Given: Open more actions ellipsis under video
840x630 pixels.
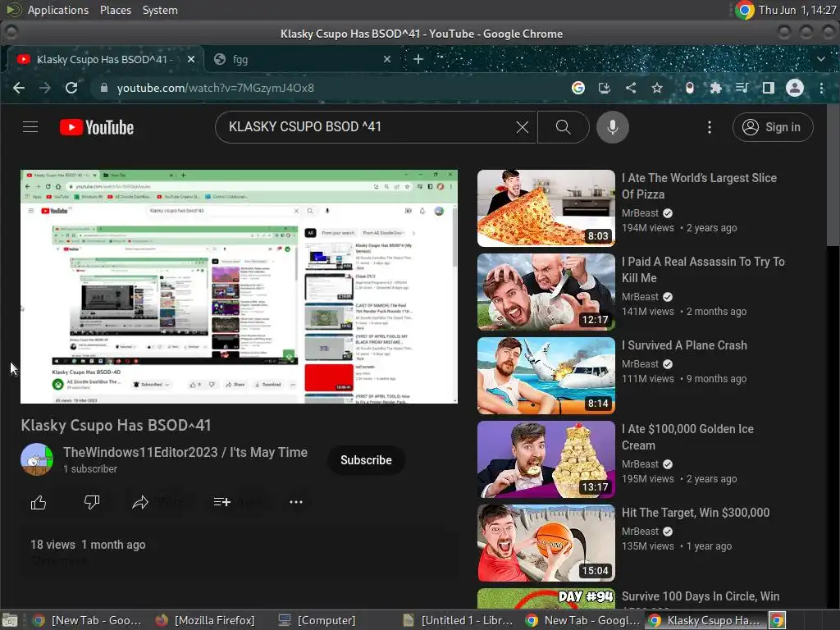Looking at the screenshot, I should 295,503.
